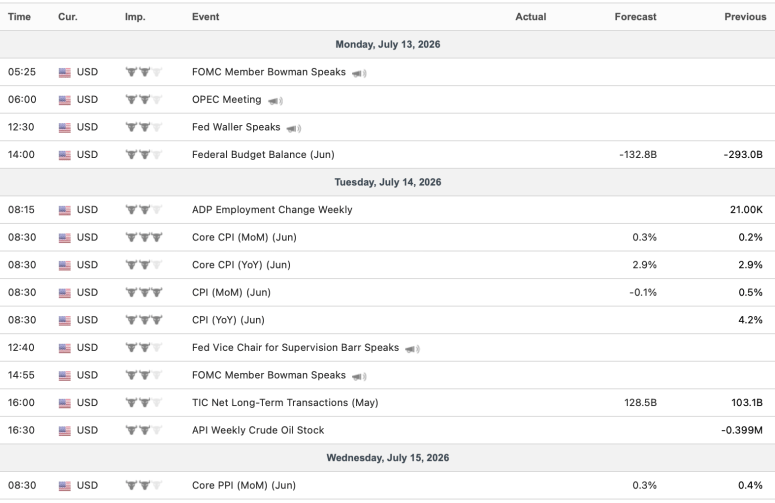Open Fed Vice Chair Barr Speaks event
Viewport: 775px width, 503px height.
pos(296,348)
